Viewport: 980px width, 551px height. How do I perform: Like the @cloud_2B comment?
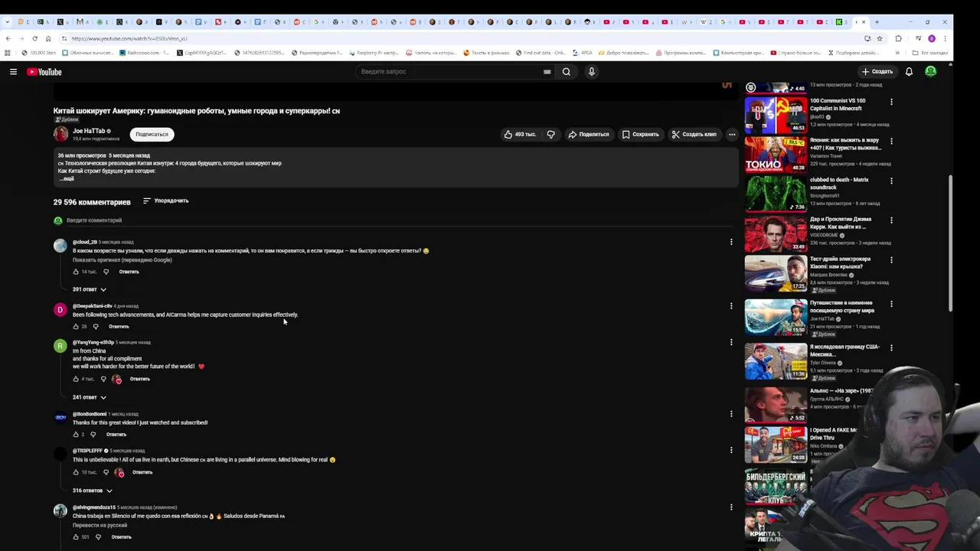[x=76, y=272]
